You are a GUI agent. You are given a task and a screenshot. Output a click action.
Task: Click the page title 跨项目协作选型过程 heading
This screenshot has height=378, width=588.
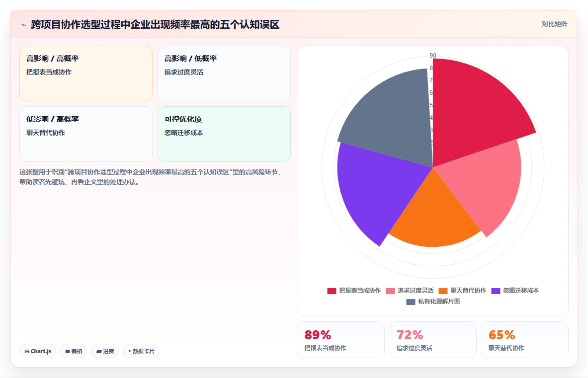(155, 25)
